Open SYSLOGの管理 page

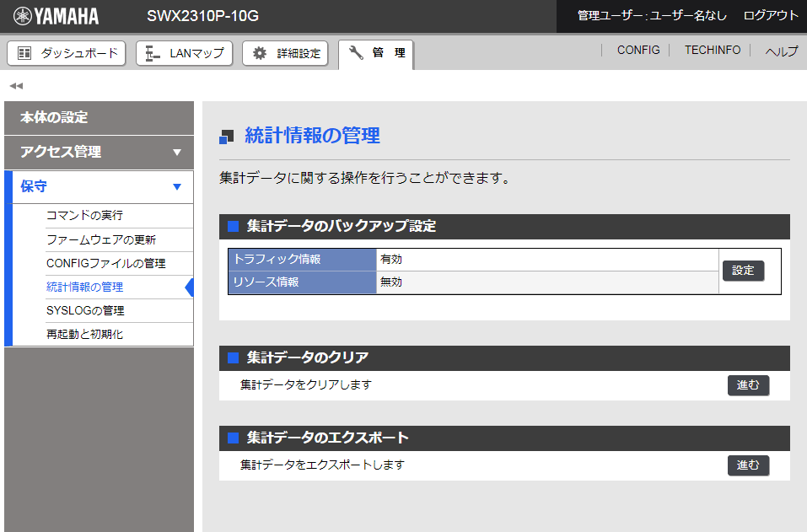[x=85, y=310]
